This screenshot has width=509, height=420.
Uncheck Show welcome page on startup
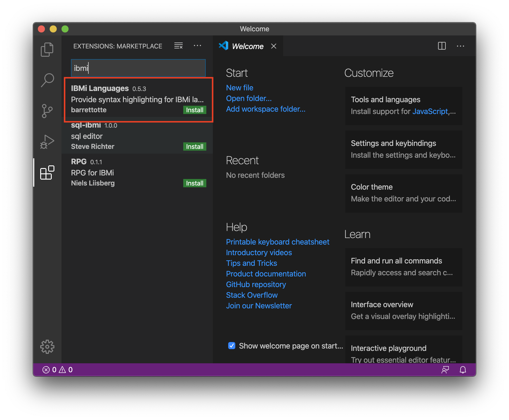click(x=232, y=346)
